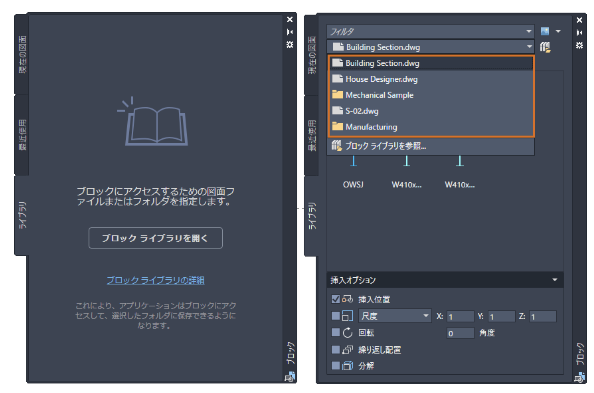The image size is (594, 393).
Task: Follow the block library details link
Action: [155, 280]
